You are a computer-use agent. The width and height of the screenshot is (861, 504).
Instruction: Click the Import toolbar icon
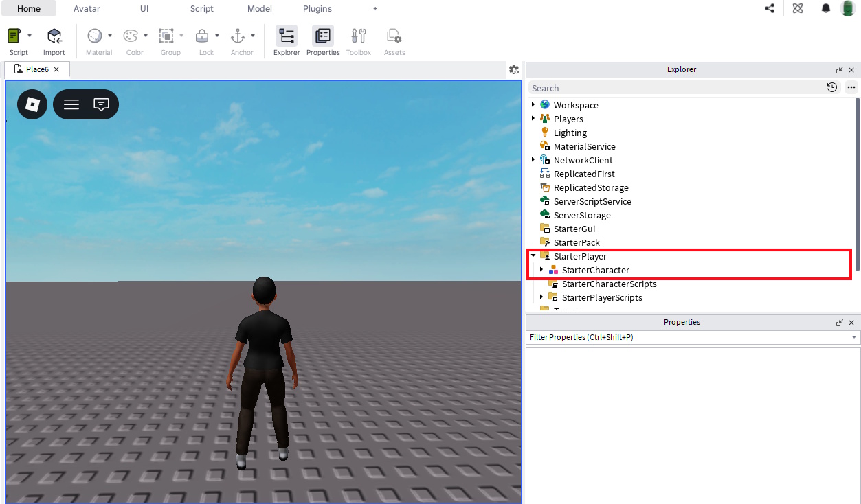[54, 36]
